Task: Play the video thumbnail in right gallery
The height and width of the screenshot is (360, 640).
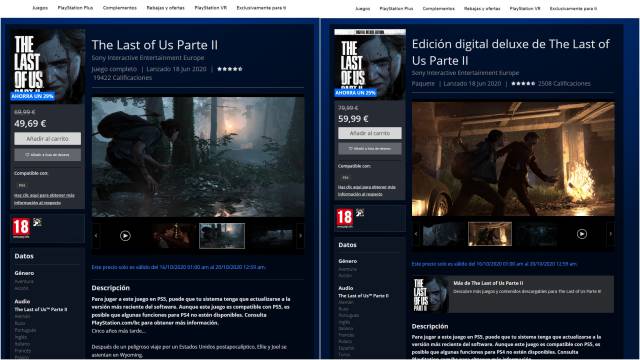Action: point(582,234)
